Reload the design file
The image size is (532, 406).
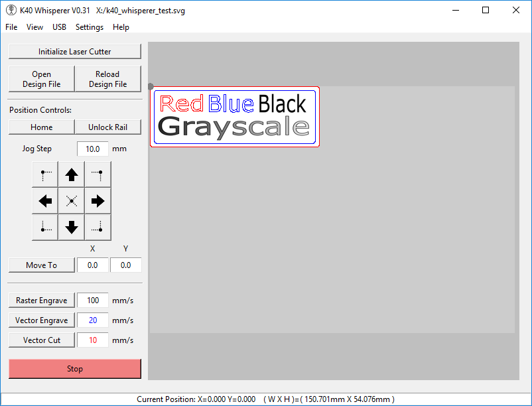(x=107, y=79)
